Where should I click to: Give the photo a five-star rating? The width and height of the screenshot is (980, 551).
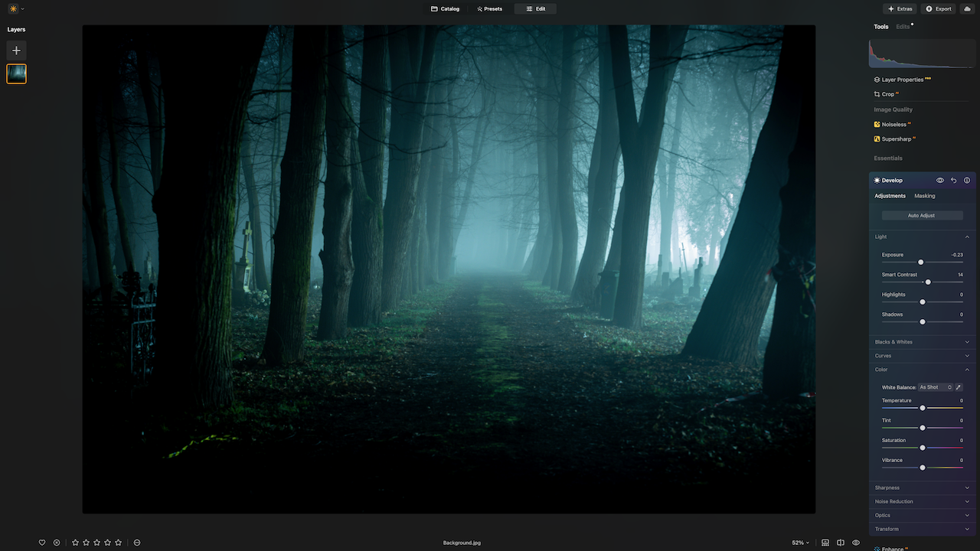pyautogui.click(x=118, y=543)
